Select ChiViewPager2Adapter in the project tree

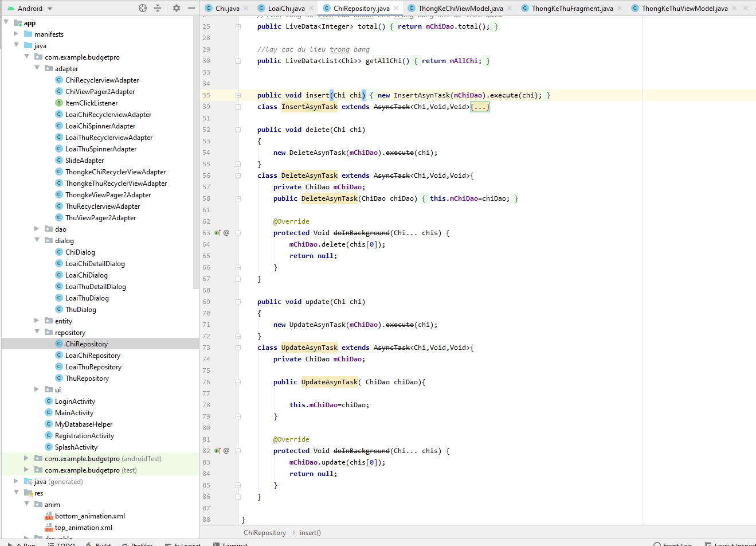[x=100, y=91]
